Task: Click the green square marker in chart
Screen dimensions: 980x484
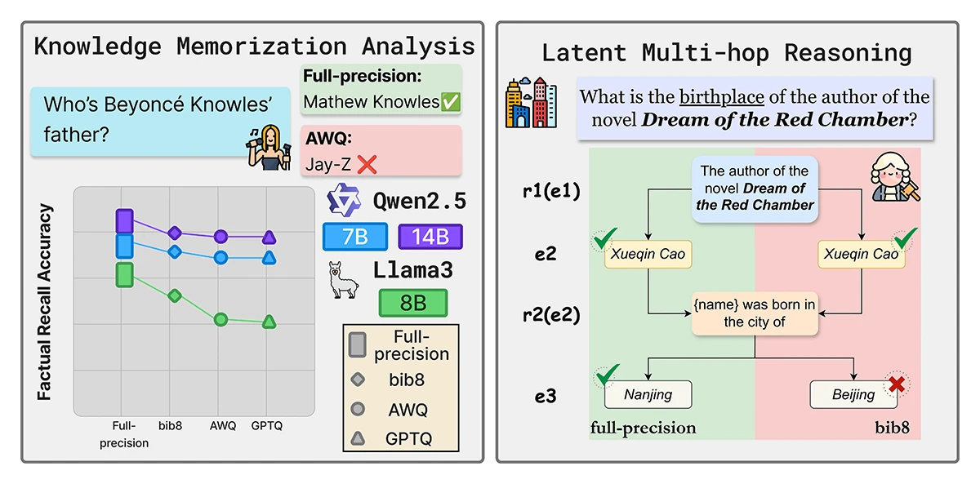Action: pyautogui.click(x=124, y=275)
